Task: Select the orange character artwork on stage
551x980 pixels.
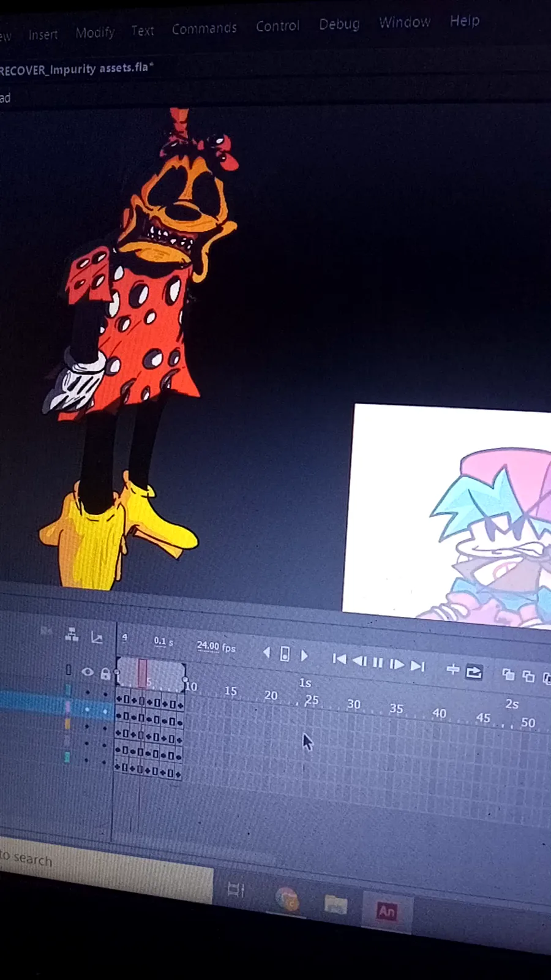Action: [x=138, y=349]
